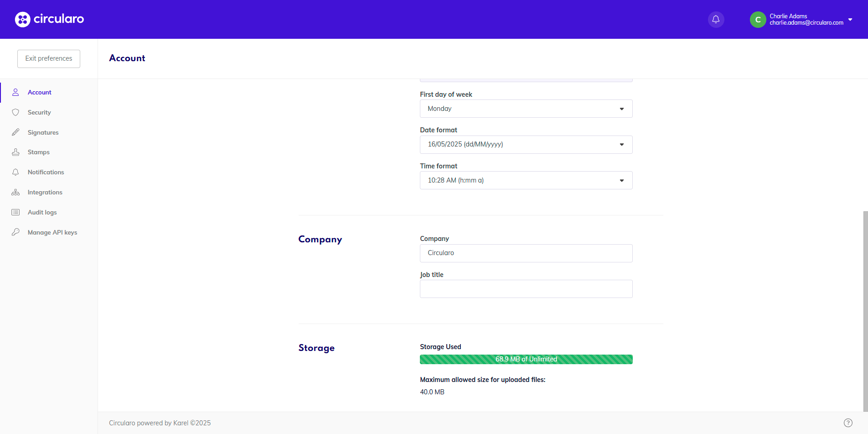Click the Storage Used progress bar
The image size is (868, 434).
click(526, 359)
